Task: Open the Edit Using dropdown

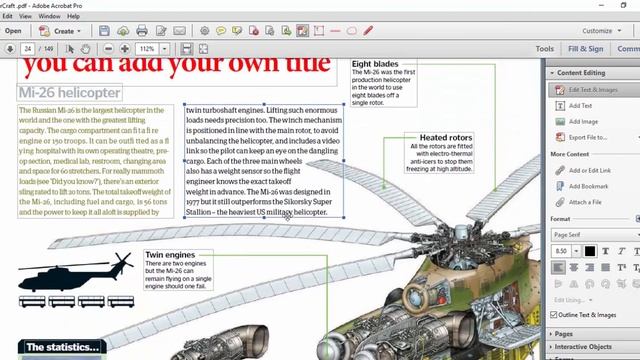Action: click(573, 300)
